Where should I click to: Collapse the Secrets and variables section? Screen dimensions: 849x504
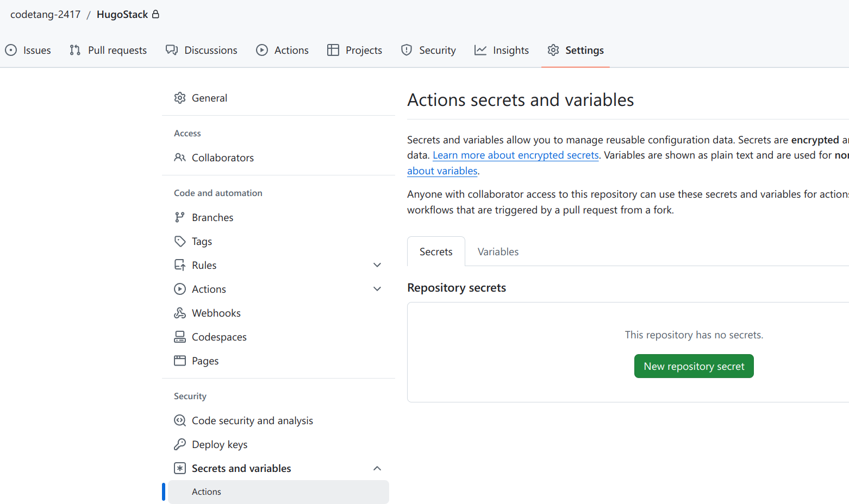coord(377,469)
